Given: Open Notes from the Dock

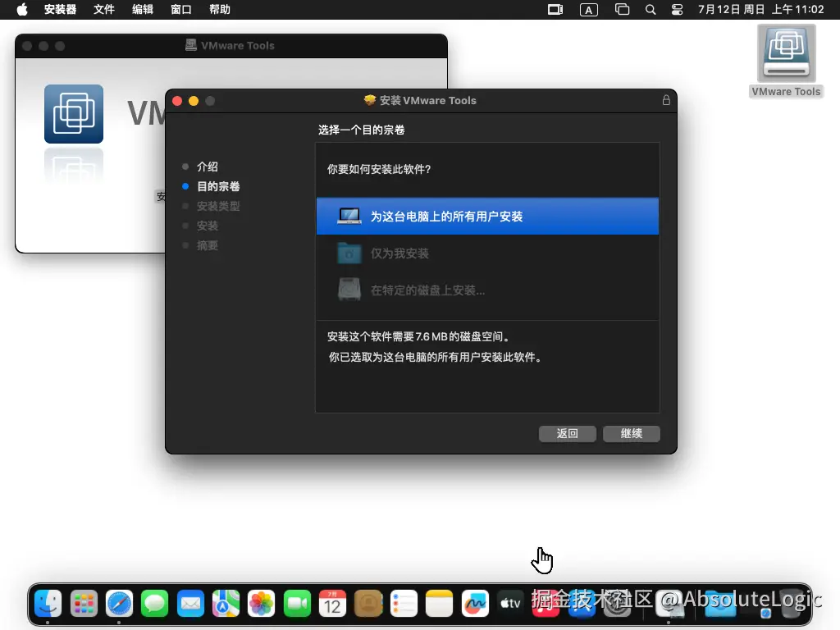Looking at the screenshot, I should (x=440, y=604).
